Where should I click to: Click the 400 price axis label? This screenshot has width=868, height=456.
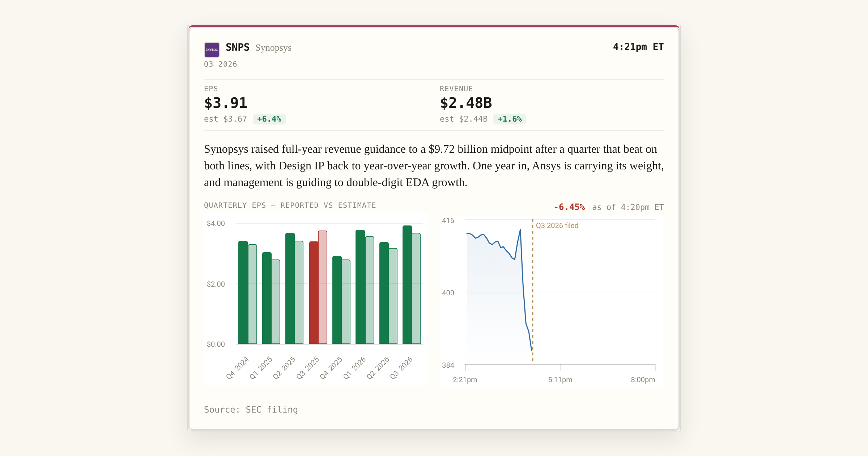448,293
